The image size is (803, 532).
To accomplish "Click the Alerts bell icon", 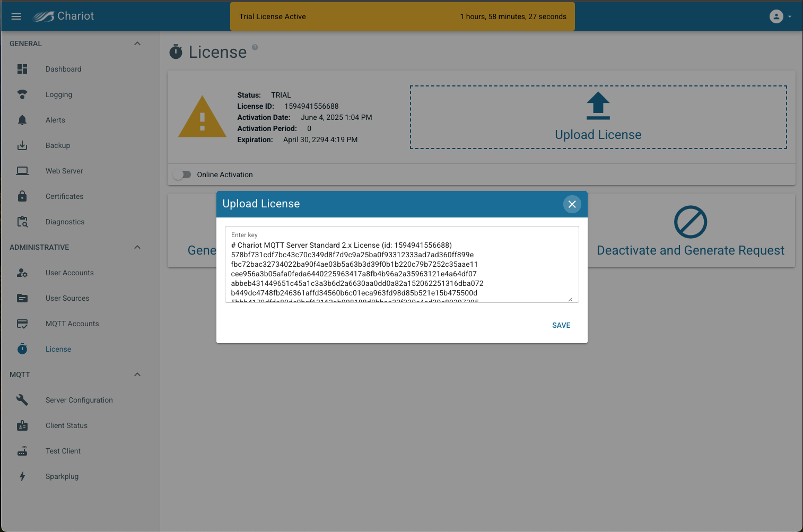I will [22, 120].
